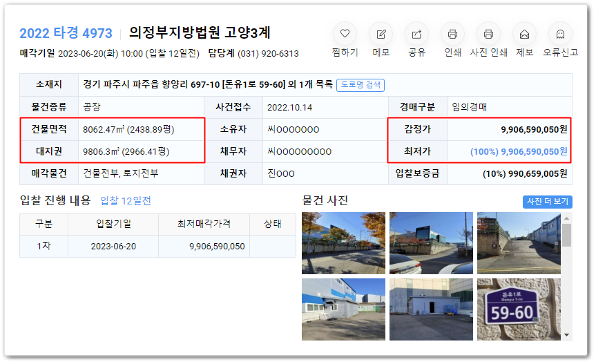Click the 사건접수 date 2022.10.14
The image size is (596, 364).
(289, 108)
